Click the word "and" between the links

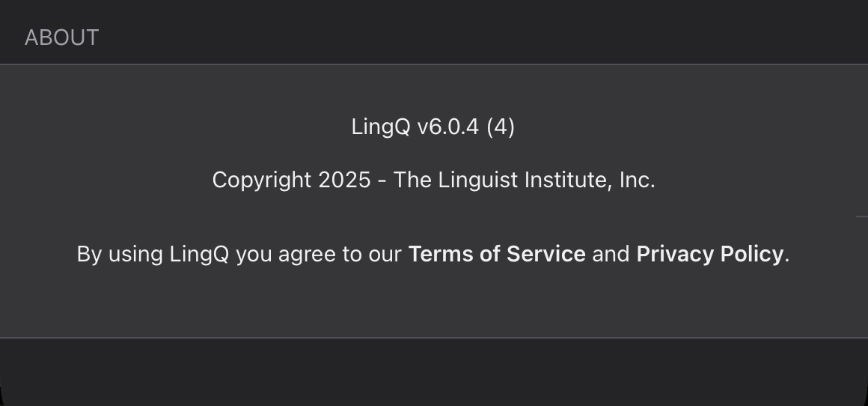pos(611,254)
